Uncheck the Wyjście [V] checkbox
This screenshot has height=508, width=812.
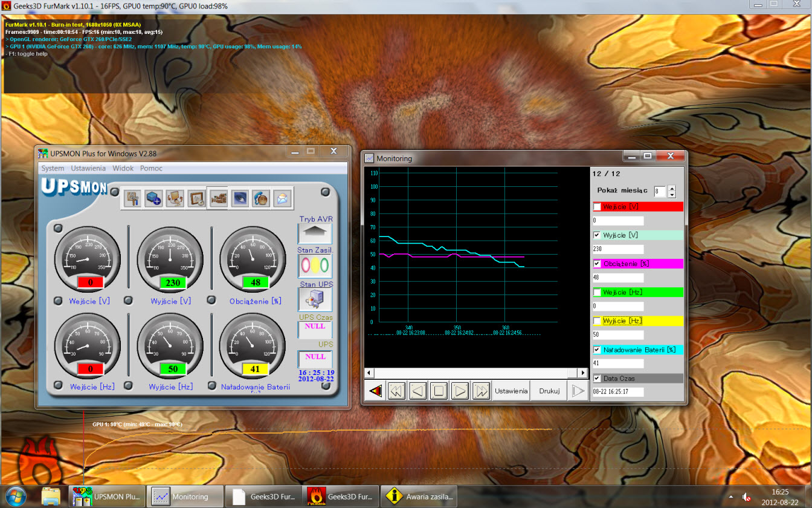[x=598, y=235]
